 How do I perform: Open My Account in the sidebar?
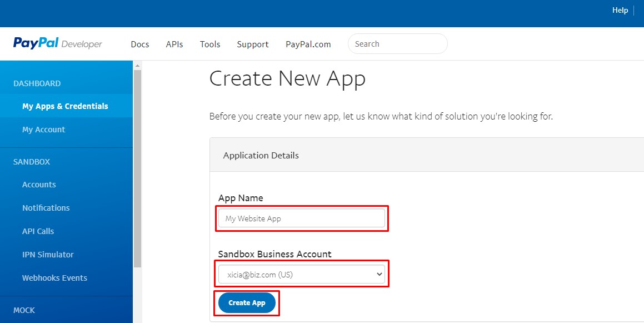click(x=43, y=130)
